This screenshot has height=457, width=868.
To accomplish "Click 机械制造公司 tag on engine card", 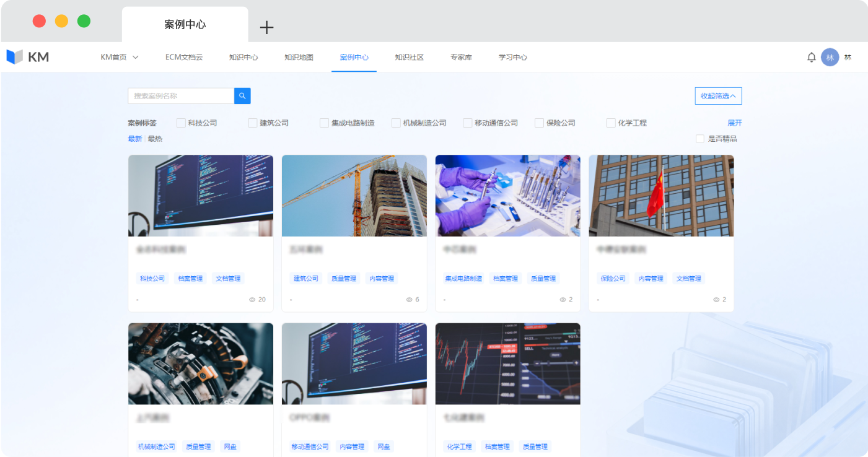I will 156,446.
